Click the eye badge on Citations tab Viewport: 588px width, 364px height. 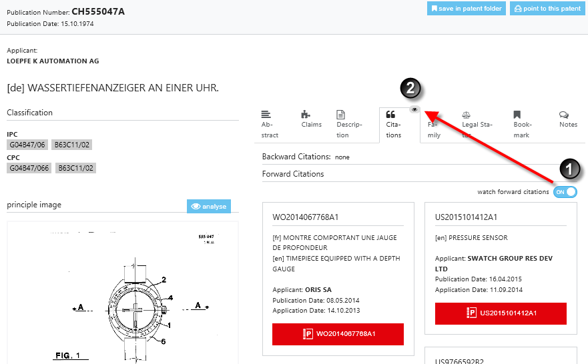click(x=414, y=109)
